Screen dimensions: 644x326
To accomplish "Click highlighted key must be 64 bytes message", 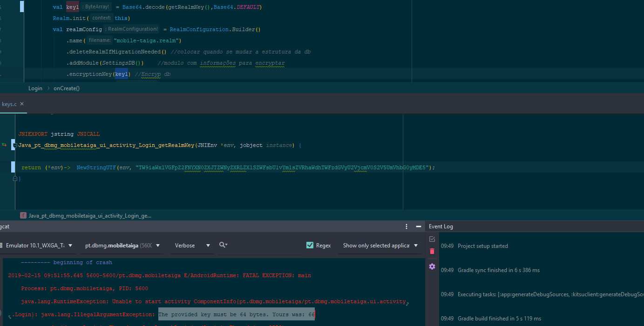I will 237,314.
